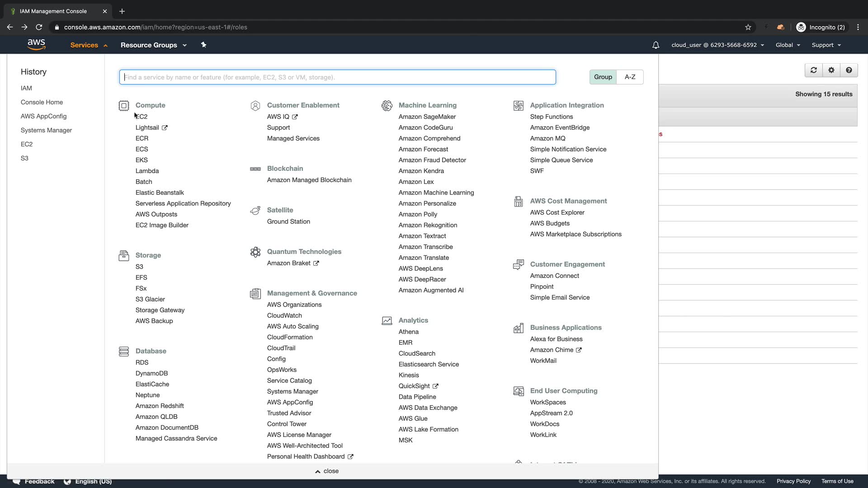Viewport: 868px width, 488px height.
Task: Open CloudWatch under Management & Governance
Action: tap(284, 315)
